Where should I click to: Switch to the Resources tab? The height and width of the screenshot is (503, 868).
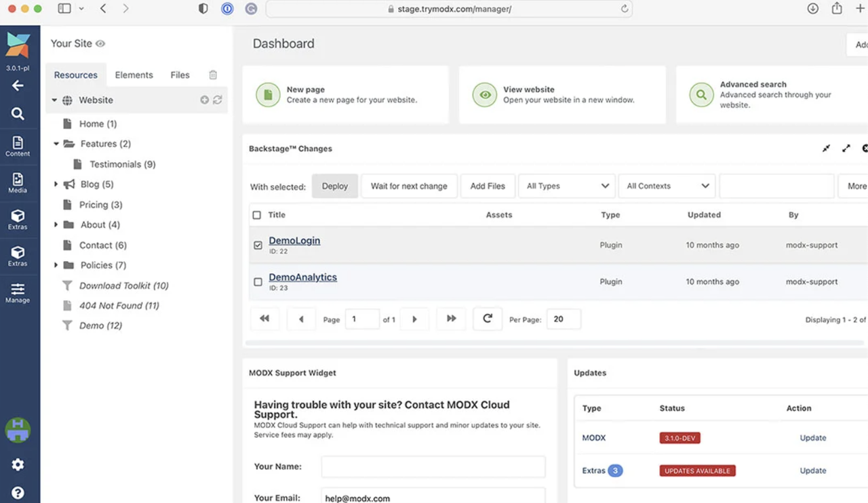(76, 75)
